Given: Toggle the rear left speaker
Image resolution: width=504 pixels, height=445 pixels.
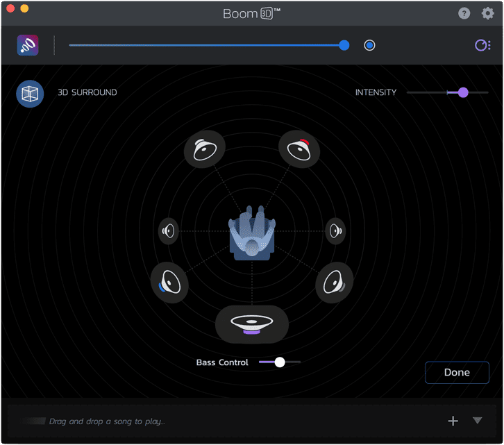Looking at the screenshot, I should (x=169, y=283).
